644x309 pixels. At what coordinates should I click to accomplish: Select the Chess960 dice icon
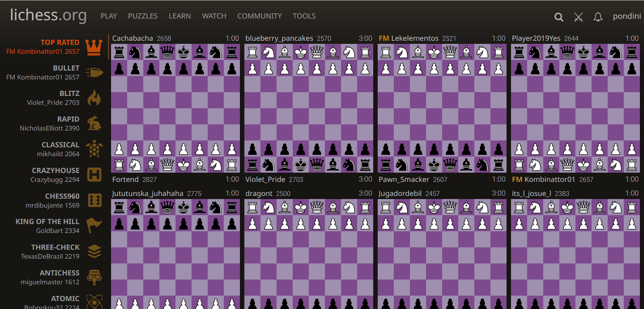pyautogui.click(x=95, y=200)
